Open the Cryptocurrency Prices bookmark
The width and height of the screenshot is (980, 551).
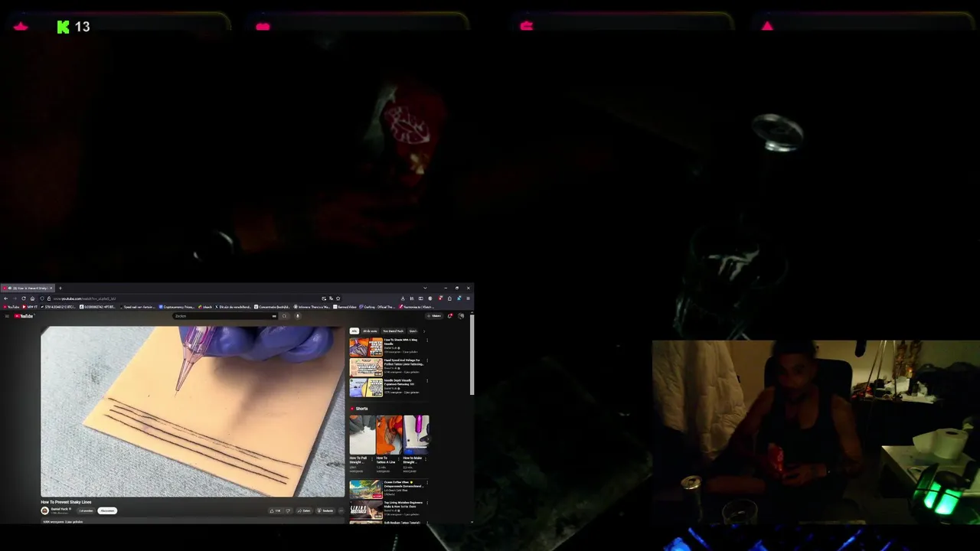(x=177, y=307)
